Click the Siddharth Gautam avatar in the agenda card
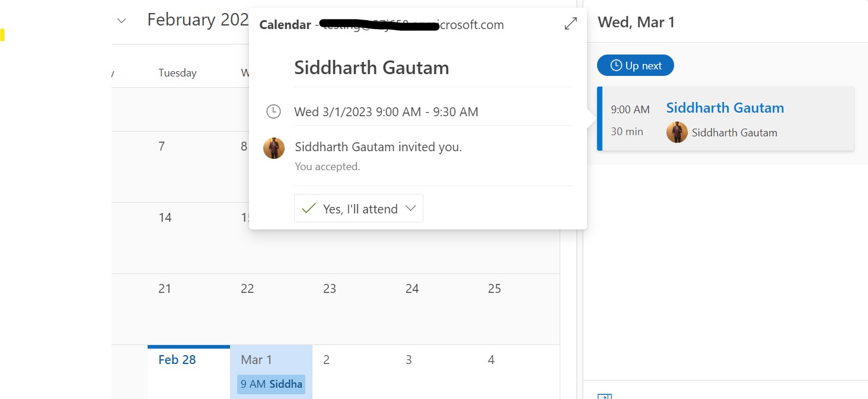 [x=676, y=132]
